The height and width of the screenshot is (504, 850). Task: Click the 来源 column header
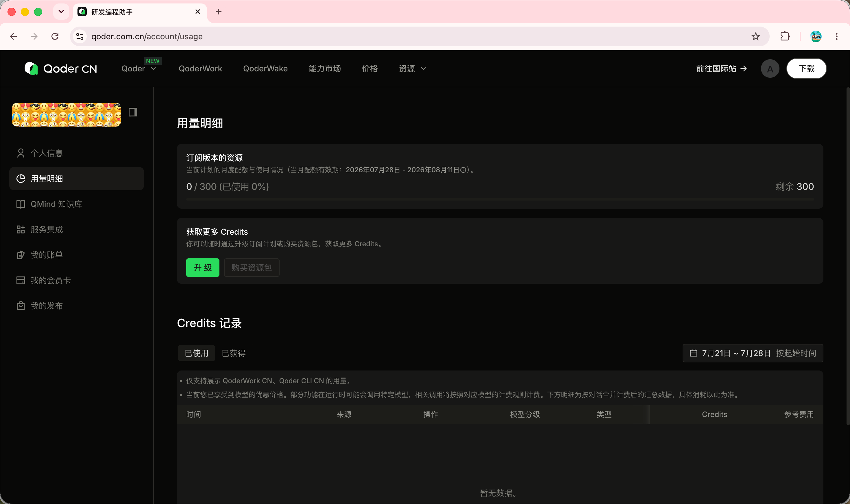344,414
